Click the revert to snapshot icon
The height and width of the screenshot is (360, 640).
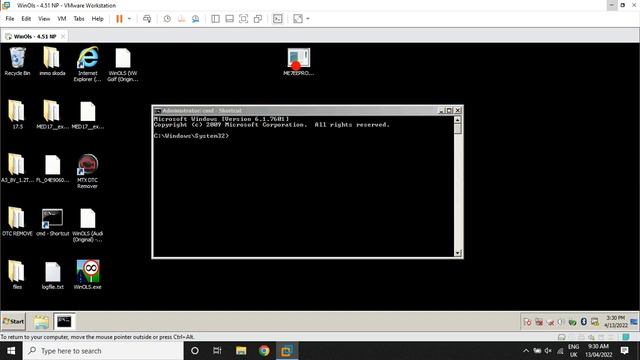point(182,19)
